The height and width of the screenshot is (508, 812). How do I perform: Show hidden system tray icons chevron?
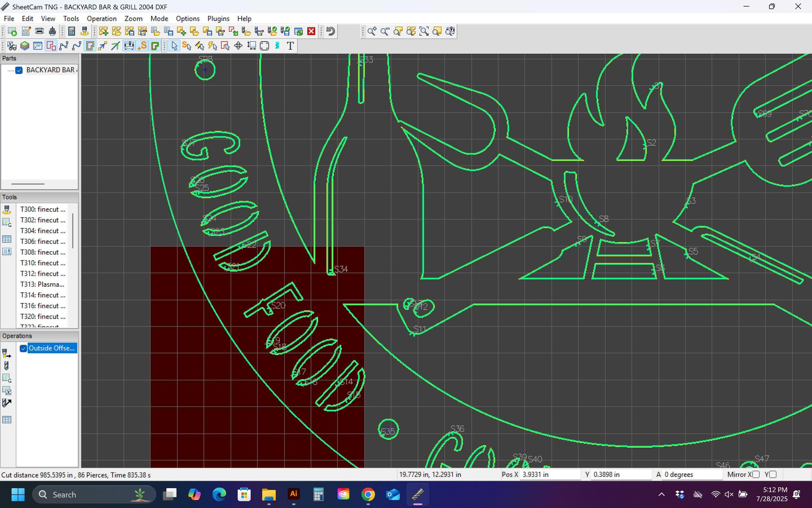(661, 494)
